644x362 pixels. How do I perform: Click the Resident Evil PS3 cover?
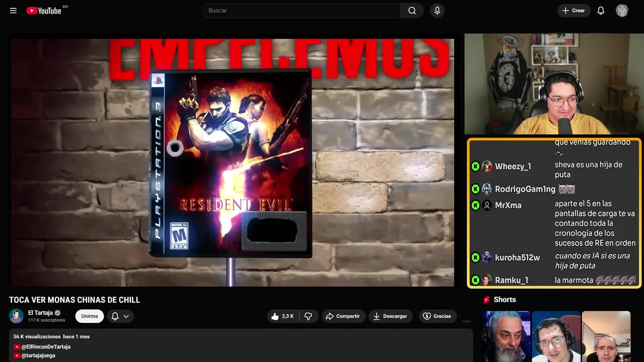231,164
